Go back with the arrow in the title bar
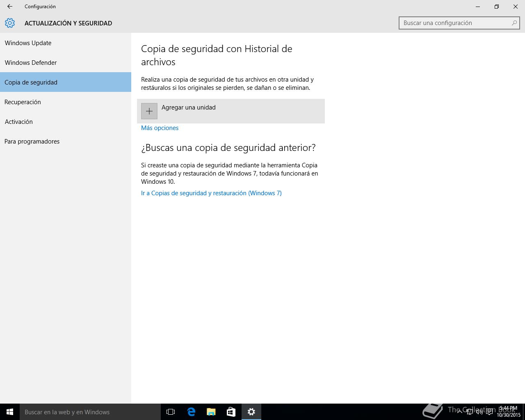 pos(10,7)
